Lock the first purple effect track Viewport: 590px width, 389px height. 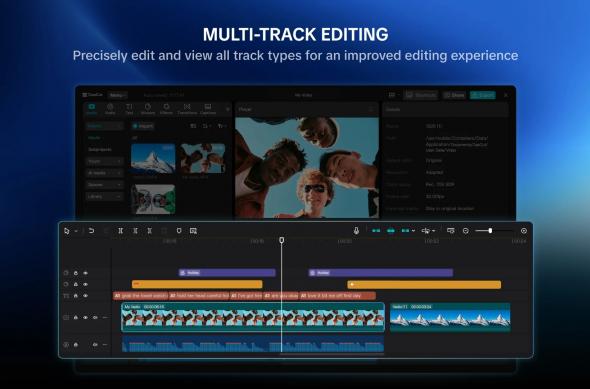click(x=76, y=273)
